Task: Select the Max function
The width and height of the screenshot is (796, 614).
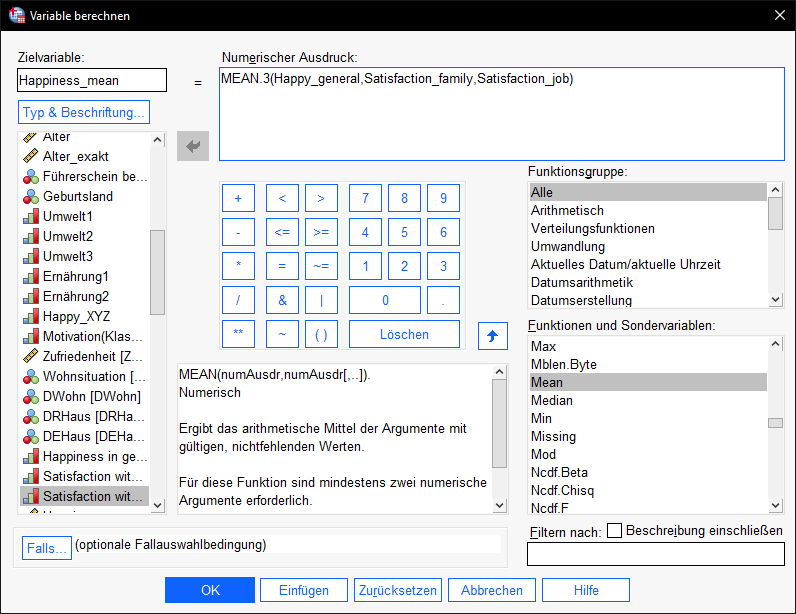Action: tap(648, 346)
